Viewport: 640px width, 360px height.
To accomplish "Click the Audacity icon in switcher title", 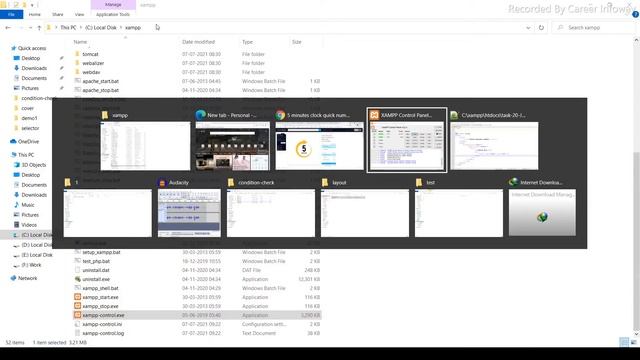I will tap(162, 182).
